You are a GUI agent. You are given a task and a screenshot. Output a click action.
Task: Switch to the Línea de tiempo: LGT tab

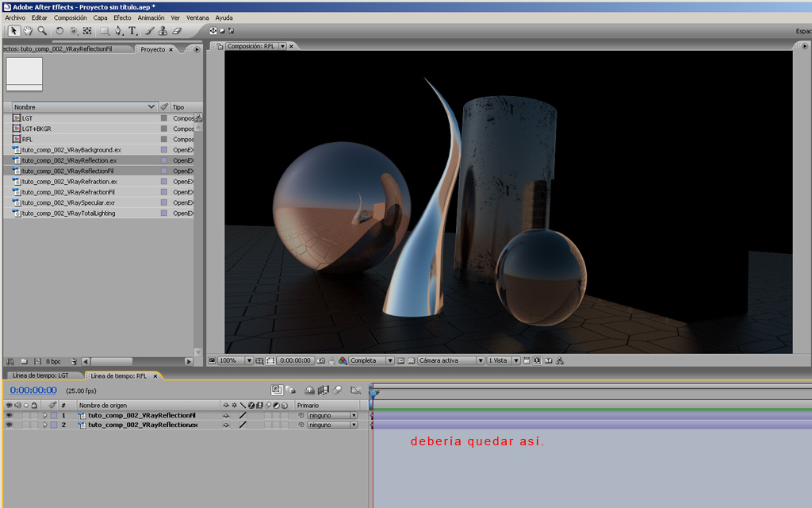[40, 375]
